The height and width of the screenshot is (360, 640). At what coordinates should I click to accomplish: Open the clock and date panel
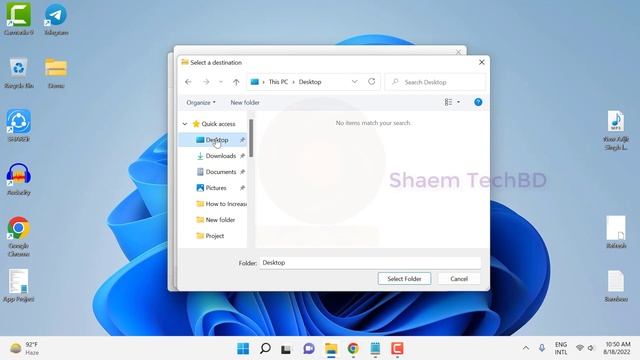tap(617, 348)
